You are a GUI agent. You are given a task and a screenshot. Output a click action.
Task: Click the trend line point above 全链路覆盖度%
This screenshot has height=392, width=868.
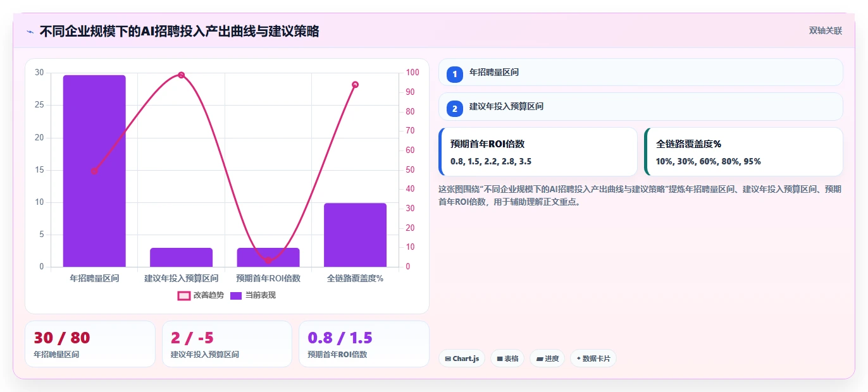[x=355, y=85]
